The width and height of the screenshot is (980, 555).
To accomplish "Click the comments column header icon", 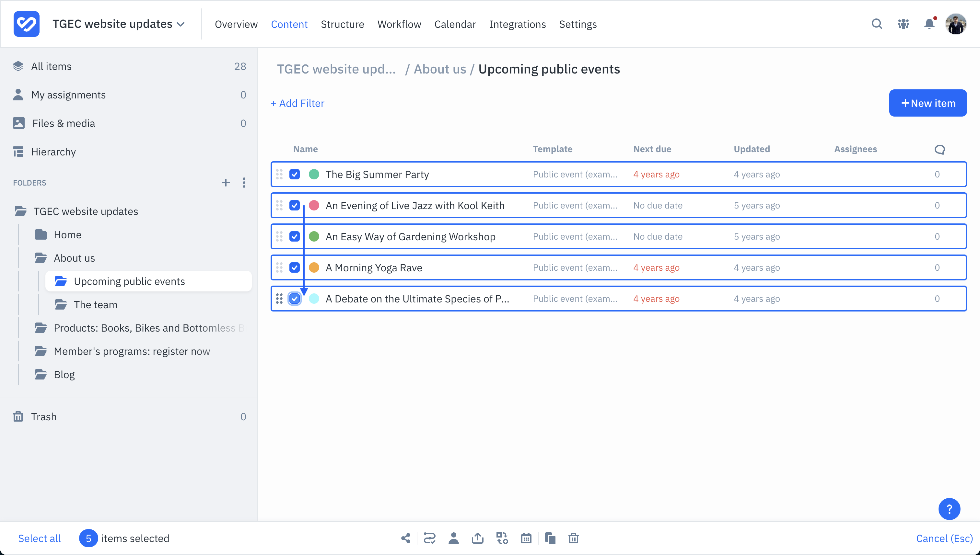I will tap(939, 149).
